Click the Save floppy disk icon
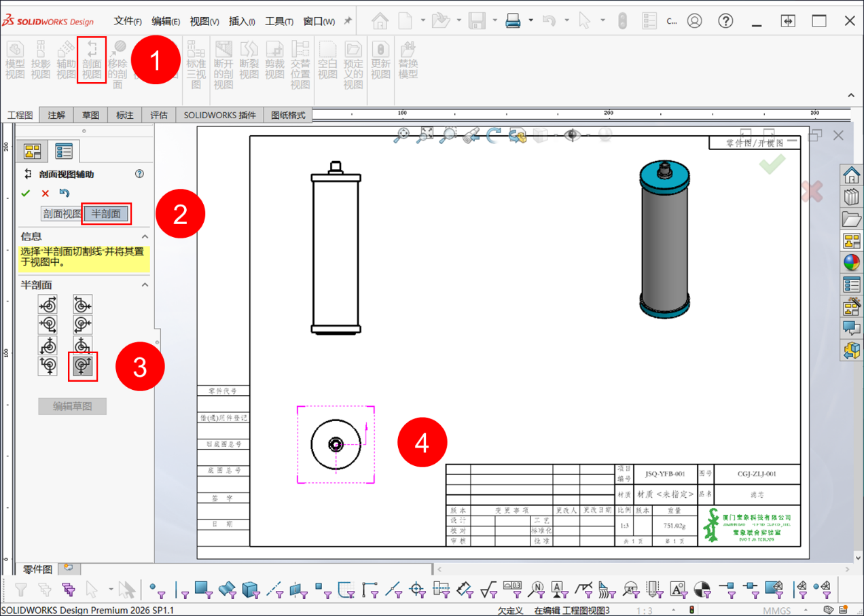Screen dimensions: 864x616 coord(477,21)
